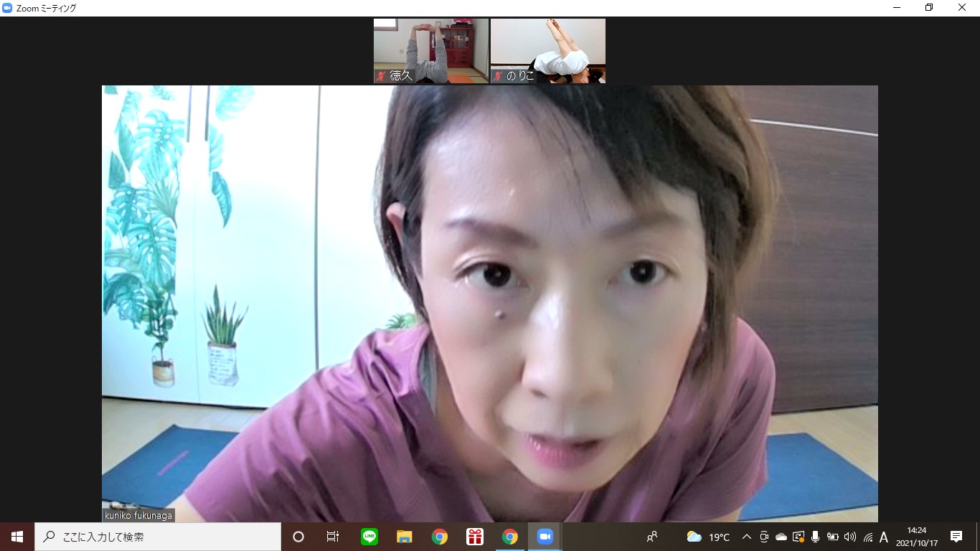Open the clock showing 14:24 2021/10/17
Screen dimensions: 980x551
(917, 537)
